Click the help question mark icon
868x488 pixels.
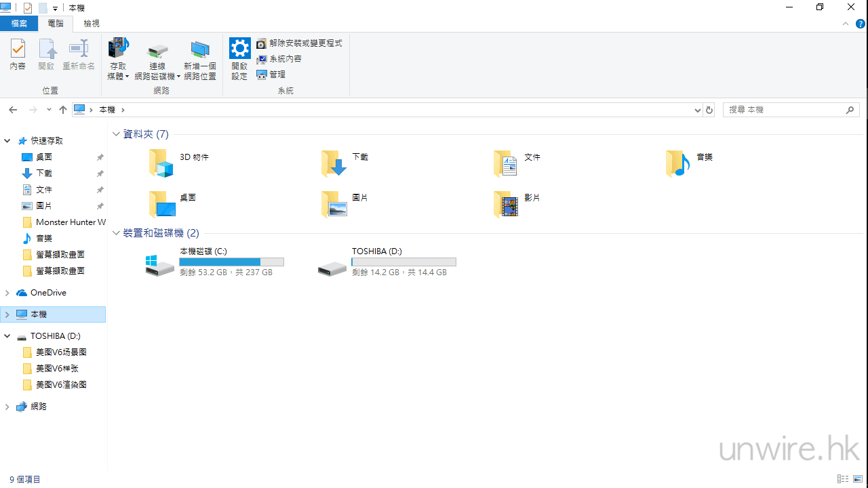click(861, 24)
